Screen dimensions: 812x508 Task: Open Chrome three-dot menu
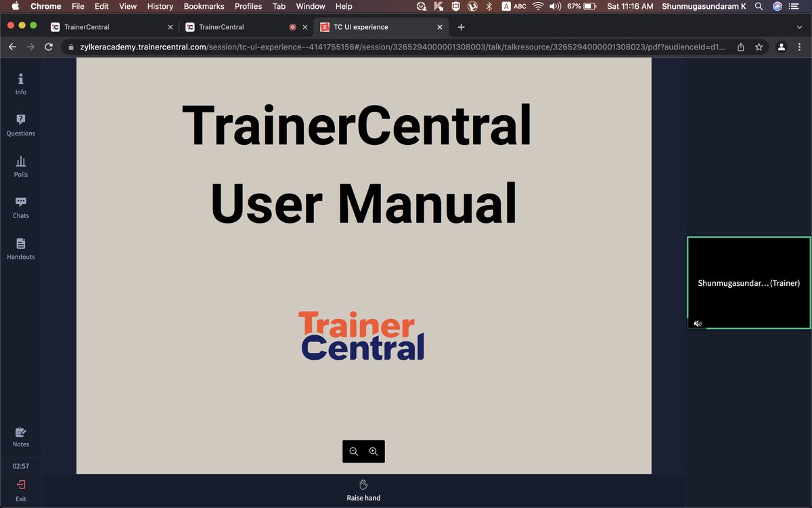799,47
